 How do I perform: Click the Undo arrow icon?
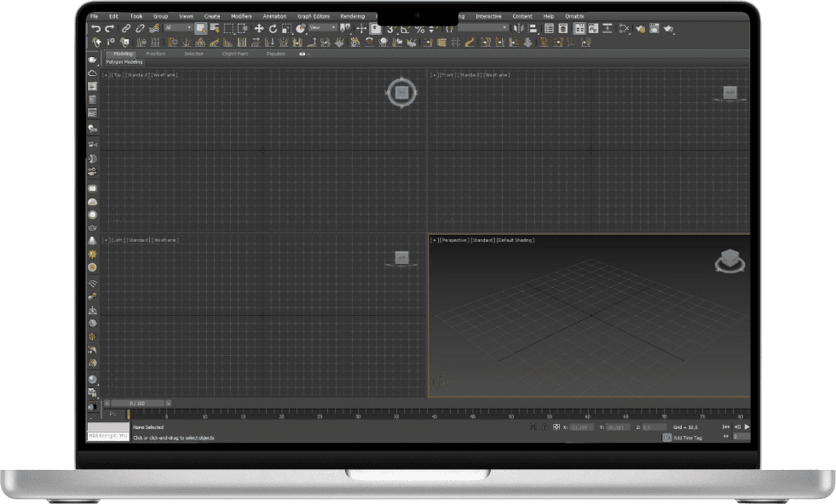tap(96, 28)
